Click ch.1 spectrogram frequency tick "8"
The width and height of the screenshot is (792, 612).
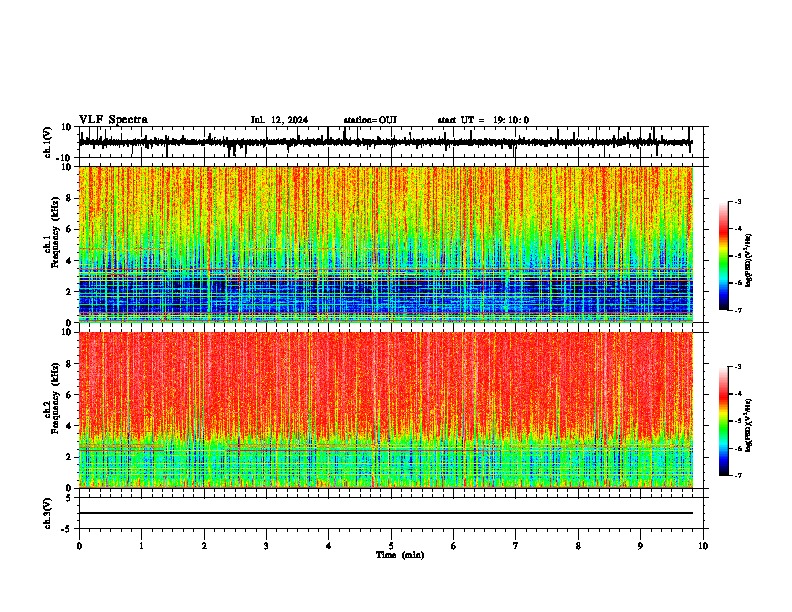point(70,198)
